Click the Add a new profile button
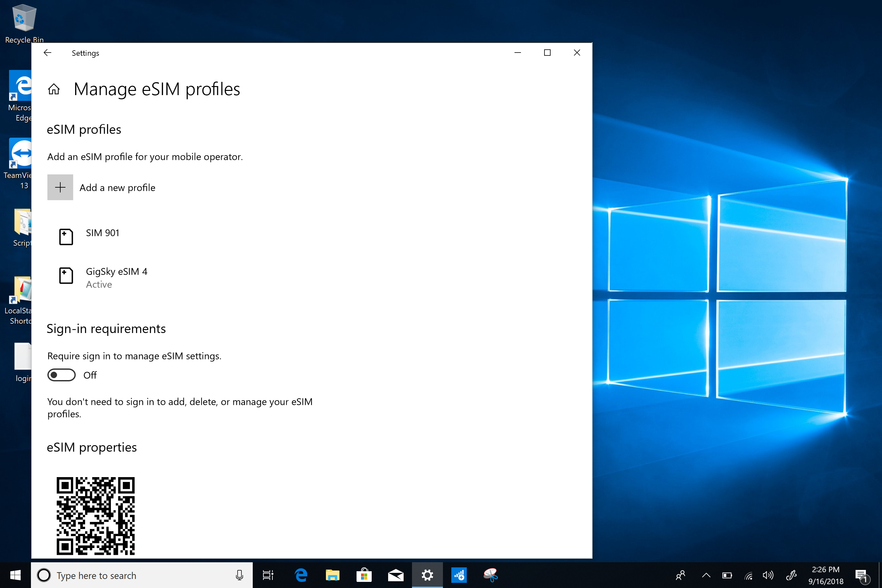This screenshot has height=588, width=882. click(102, 187)
